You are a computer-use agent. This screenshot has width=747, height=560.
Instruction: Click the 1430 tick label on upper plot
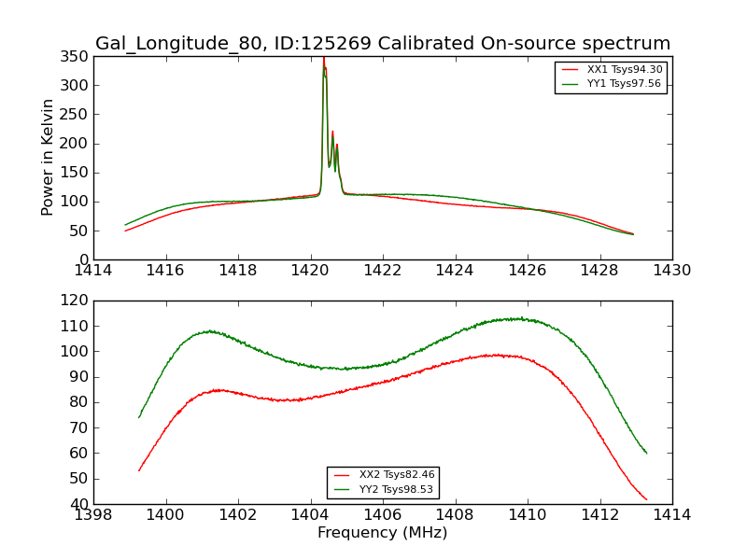671,271
